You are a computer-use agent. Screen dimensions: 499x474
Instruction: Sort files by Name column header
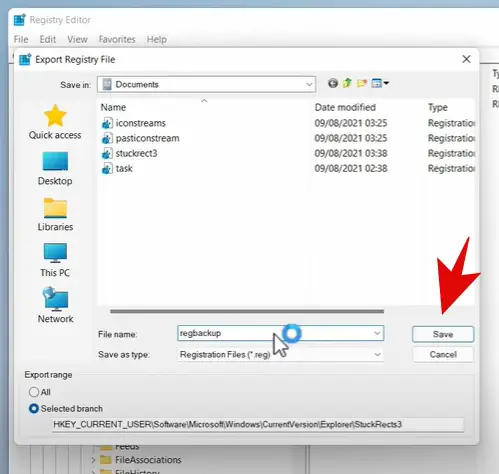(113, 107)
